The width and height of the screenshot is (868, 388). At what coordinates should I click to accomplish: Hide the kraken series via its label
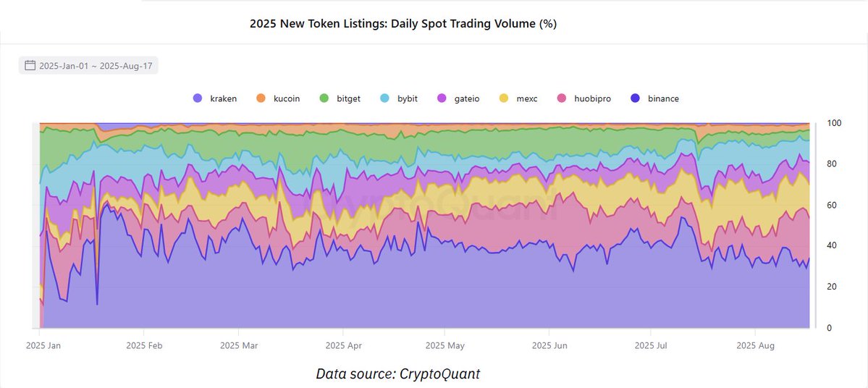223,98
